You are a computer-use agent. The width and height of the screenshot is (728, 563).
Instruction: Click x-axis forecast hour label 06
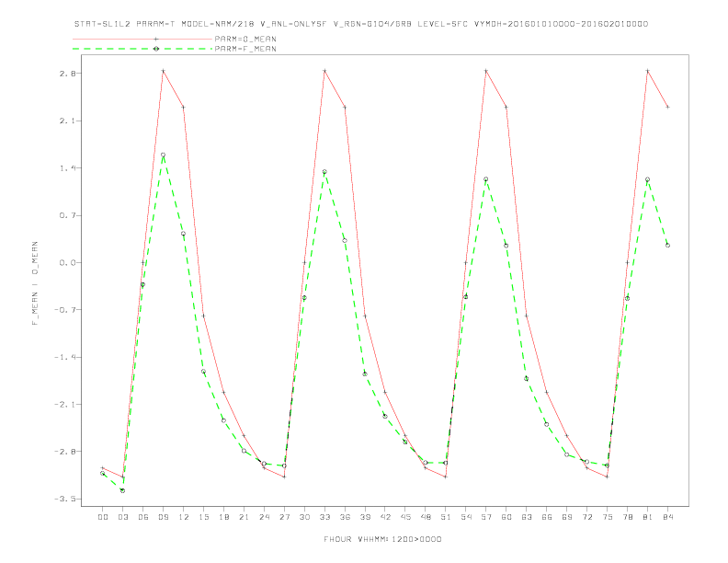pyautogui.click(x=143, y=517)
